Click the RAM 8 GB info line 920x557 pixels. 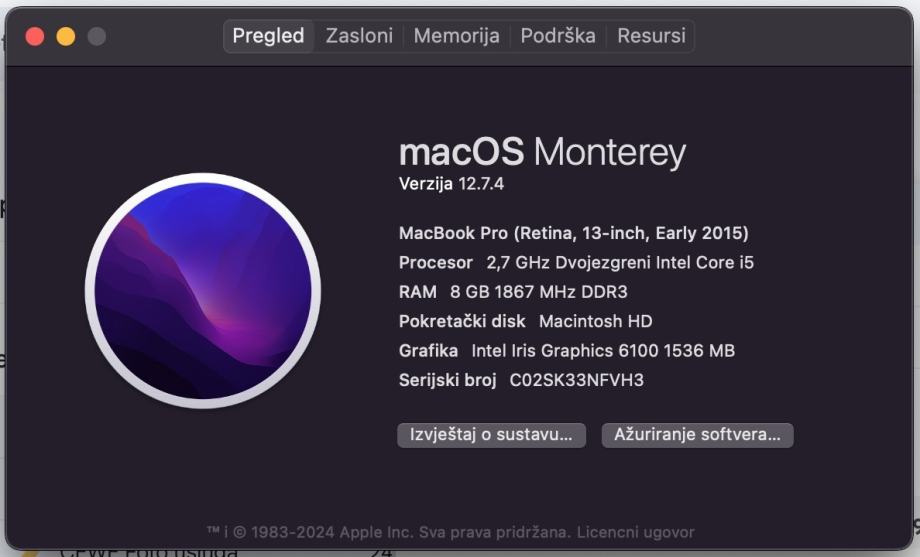(x=513, y=292)
